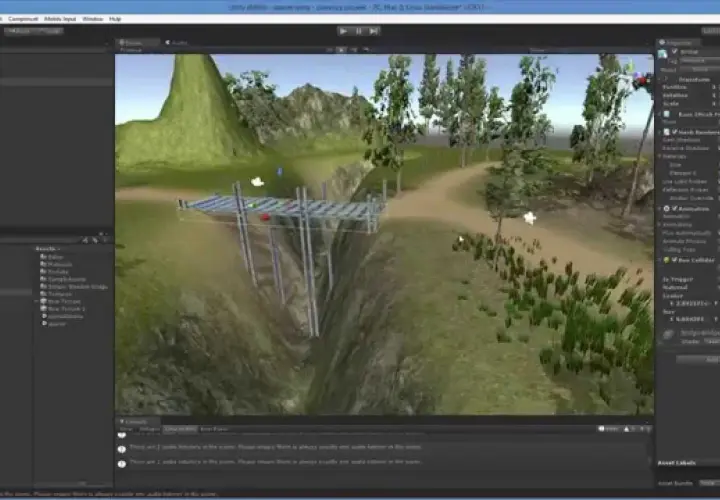Toggle scene lighting button in Scene toolbar
Image resolution: width=720 pixels, height=500 pixels.
tap(341, 50)
